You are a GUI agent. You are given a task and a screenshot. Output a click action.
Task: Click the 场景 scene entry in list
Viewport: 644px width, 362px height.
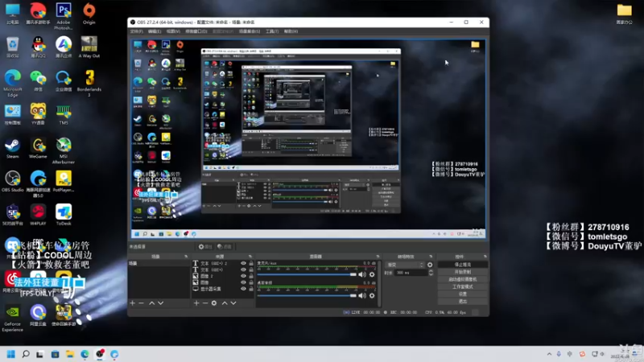point(159,264)
